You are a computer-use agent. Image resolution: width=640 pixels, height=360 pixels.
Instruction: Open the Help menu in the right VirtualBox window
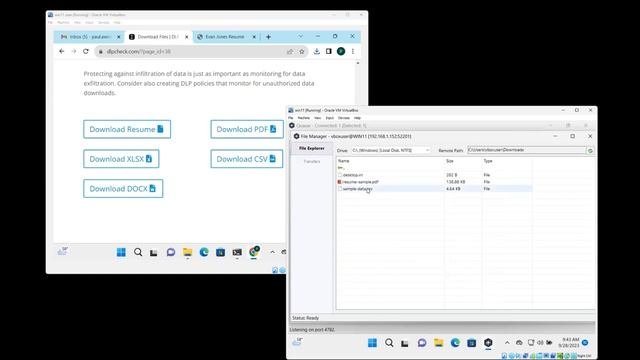(x=357, y=118)
